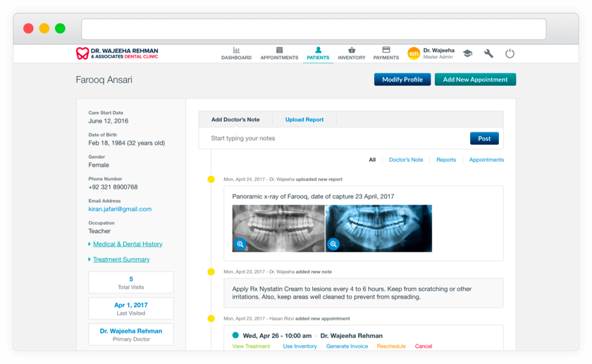The image size is (592, 364).
Task: Click the Modify Profile button
Action: pos(402,80)
